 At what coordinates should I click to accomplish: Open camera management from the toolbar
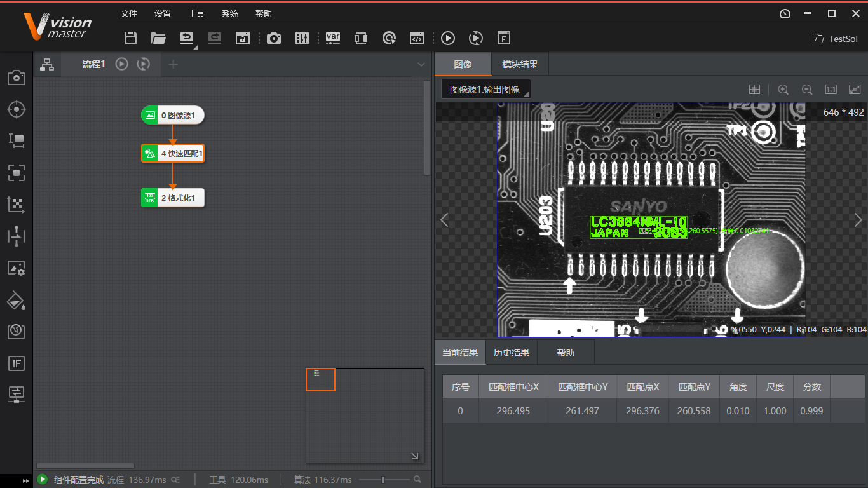(274, 38)
